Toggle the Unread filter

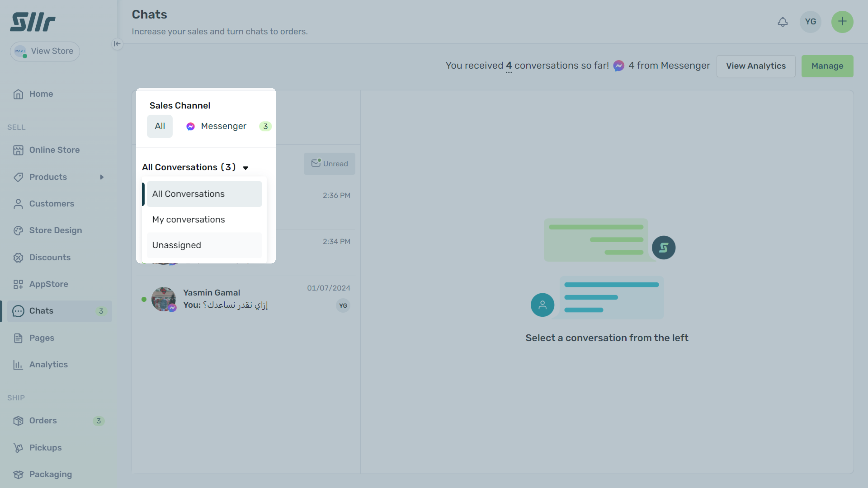click(x=329, y=164)
